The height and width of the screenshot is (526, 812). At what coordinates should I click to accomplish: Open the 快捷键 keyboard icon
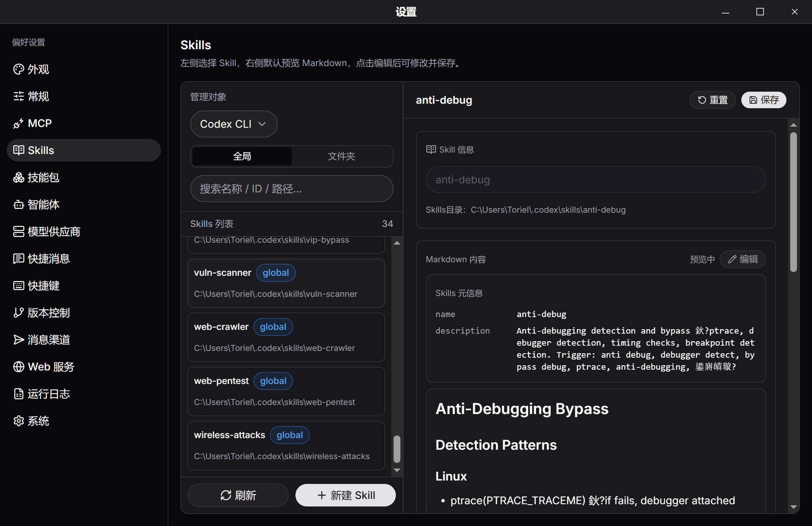point(18,286)
